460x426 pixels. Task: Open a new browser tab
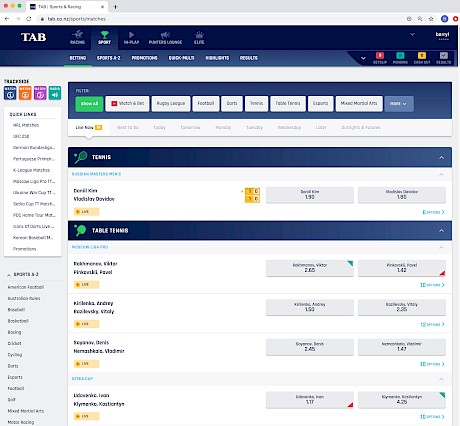(x=115, y=7)
